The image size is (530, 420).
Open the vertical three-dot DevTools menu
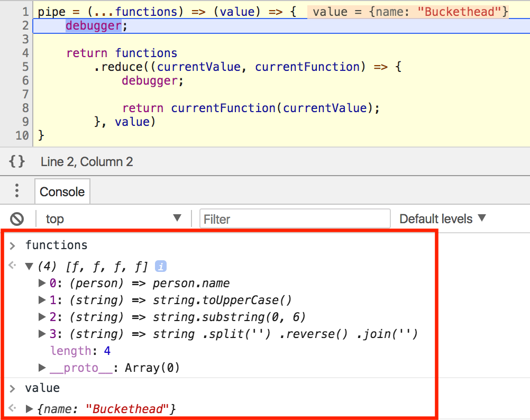pyautogui.click(x=16, y=191)
